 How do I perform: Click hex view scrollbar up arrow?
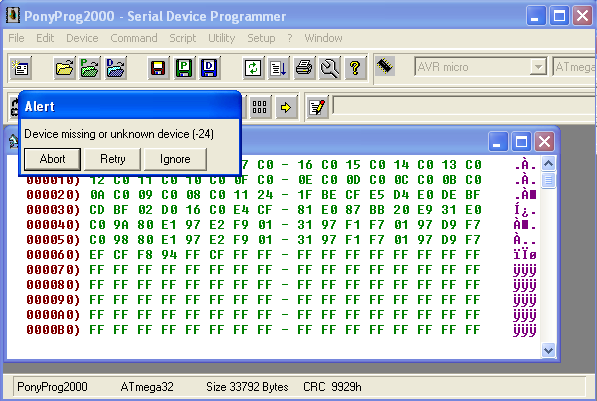point(548,164)
